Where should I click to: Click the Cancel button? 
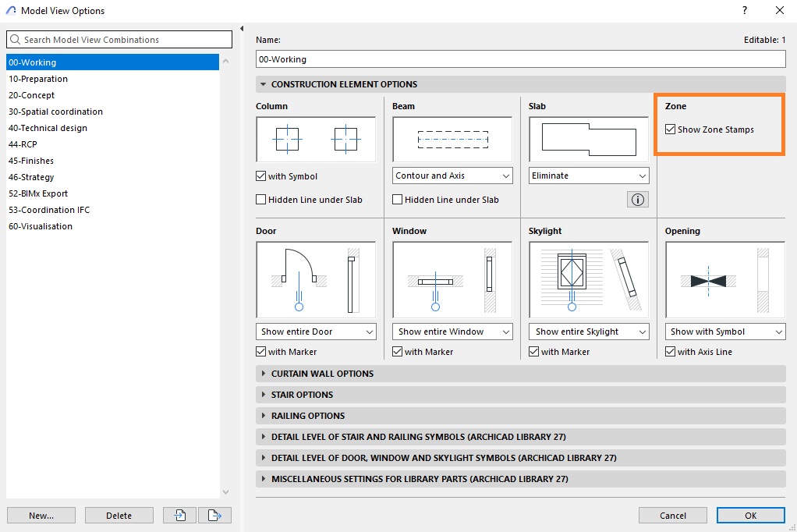[x=673, y=515]
